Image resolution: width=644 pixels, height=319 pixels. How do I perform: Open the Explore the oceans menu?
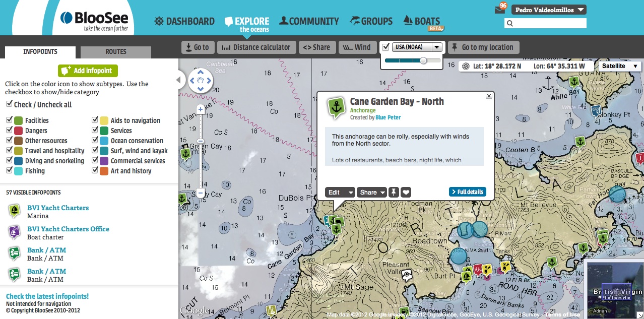(x=247, y=24)
